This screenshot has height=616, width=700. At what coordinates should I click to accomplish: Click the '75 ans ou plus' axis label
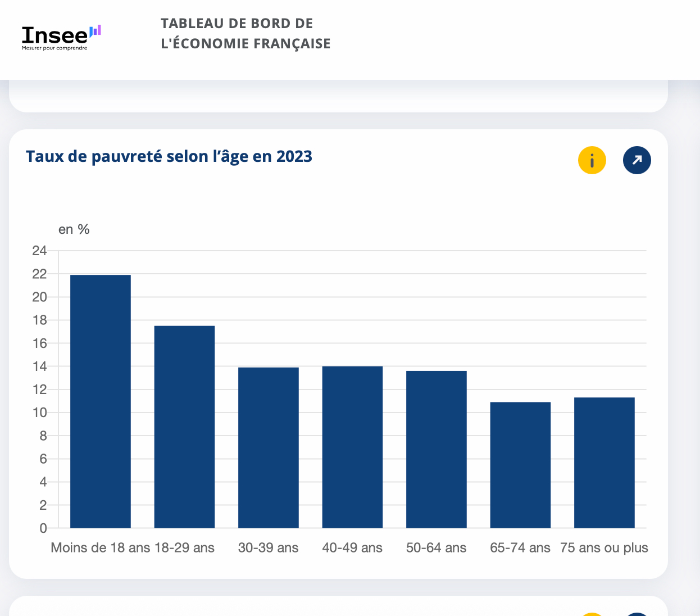pos(604,548)
